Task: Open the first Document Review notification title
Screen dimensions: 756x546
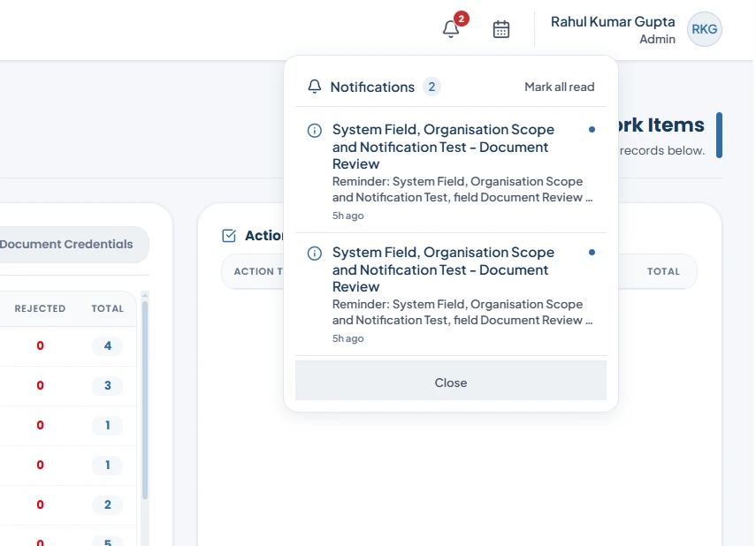Action: [x=443, y=147]
